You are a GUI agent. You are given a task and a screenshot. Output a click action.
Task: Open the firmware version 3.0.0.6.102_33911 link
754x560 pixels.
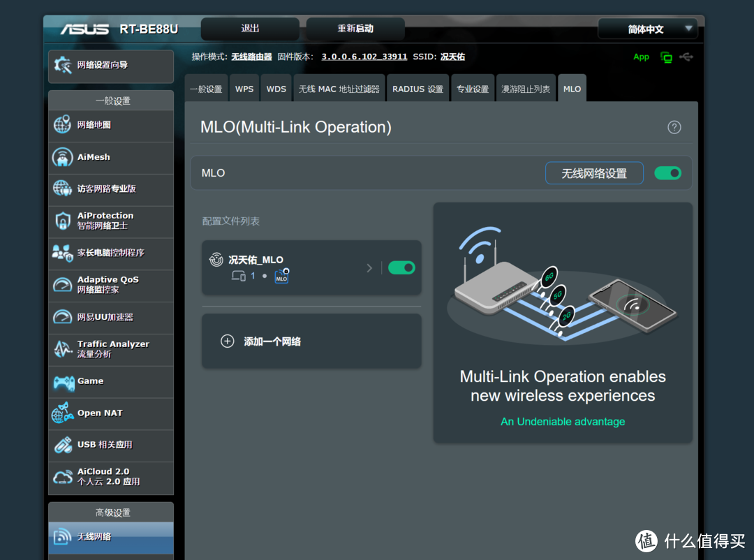coord(364,57)
